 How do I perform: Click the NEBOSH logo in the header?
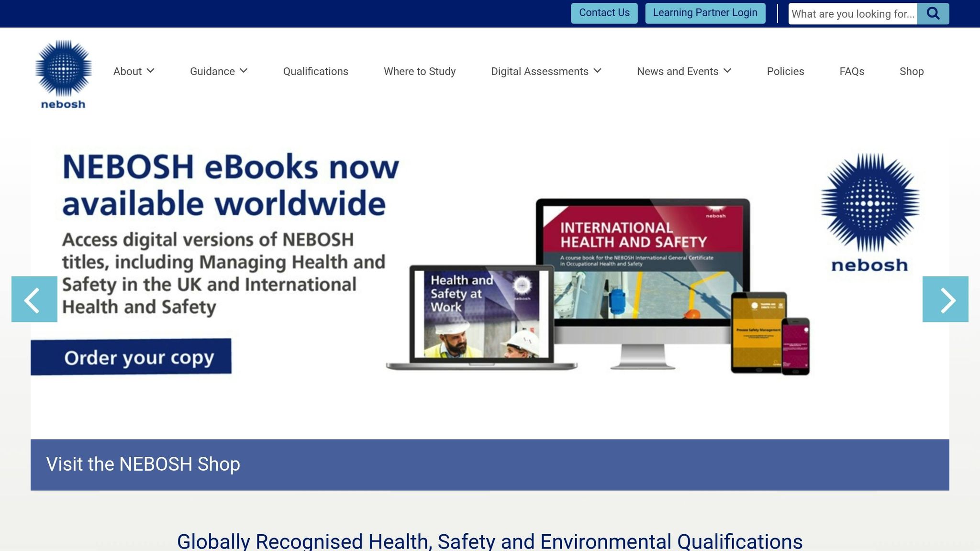click(x=63, y=74)
